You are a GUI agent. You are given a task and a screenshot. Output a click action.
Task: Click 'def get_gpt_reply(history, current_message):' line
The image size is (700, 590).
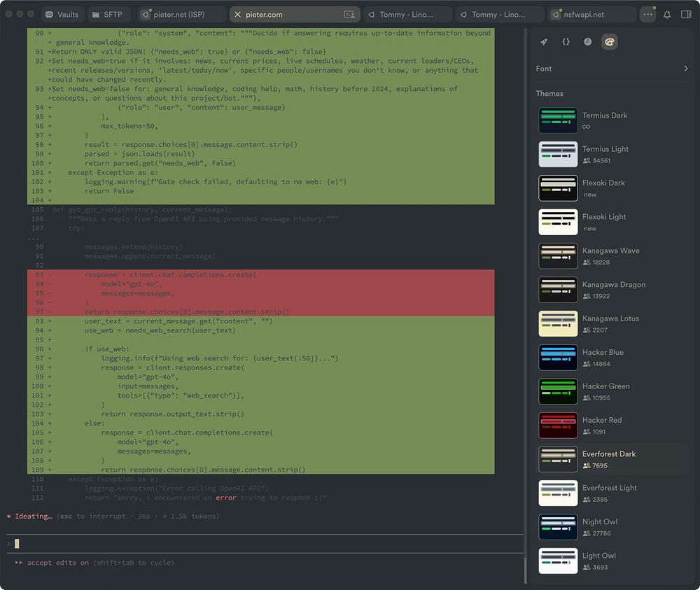141,210
